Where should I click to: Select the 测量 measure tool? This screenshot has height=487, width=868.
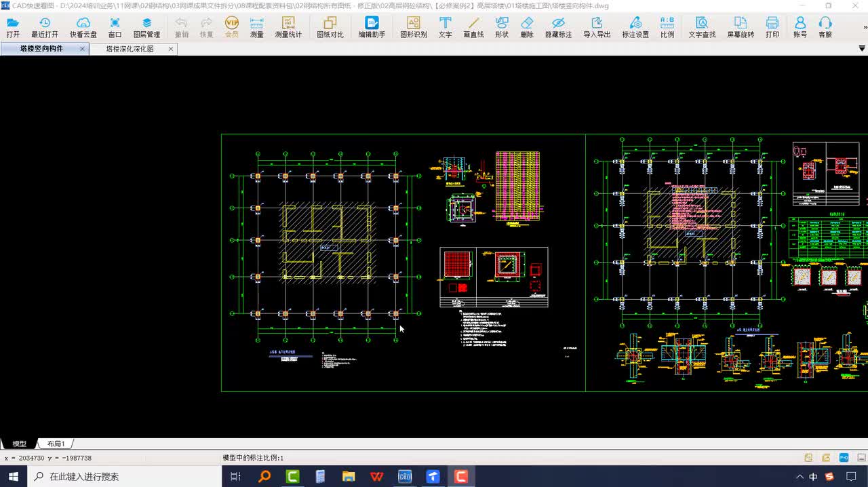(257, 27)
